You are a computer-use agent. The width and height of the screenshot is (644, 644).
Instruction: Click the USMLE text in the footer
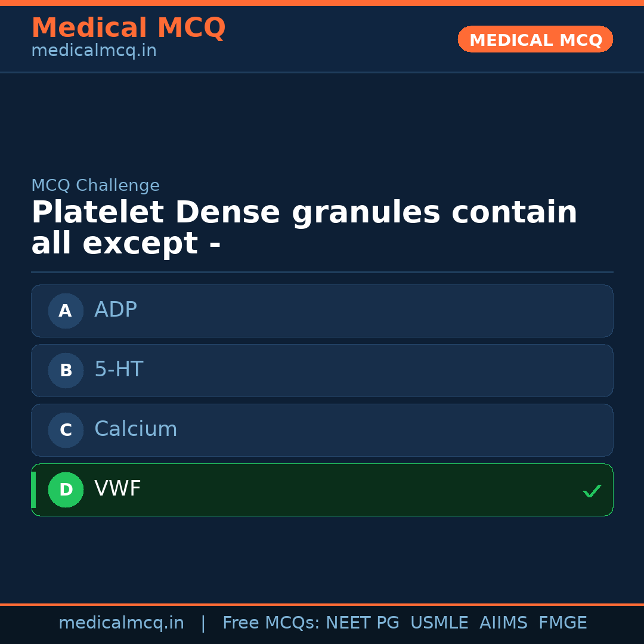[x=439, y=623]
